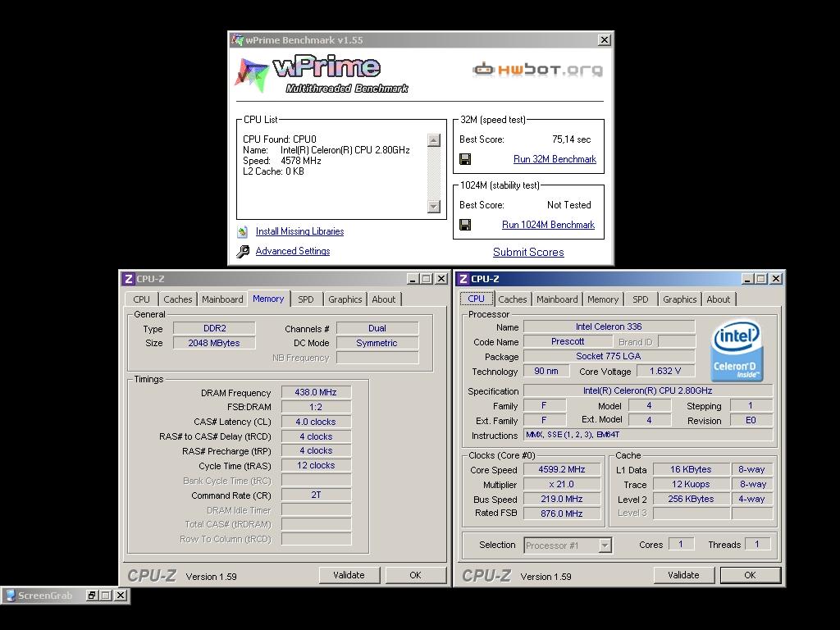Viewport: 840px width, 630px height.
Task: Select Memory tab in left CPU-Z
Action: (268, 299)
